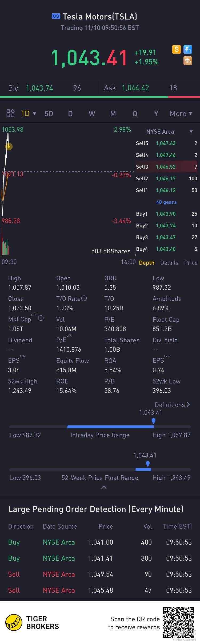Select the Y yearly chart tab
Screen dimensions: 200x644
(156, 114)
